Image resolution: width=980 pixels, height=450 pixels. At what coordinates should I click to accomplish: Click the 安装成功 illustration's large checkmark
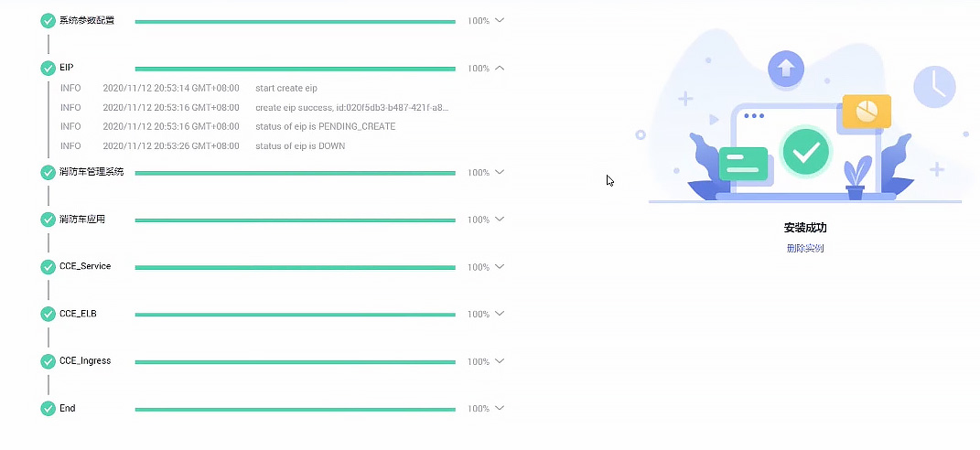pos(805,152)
